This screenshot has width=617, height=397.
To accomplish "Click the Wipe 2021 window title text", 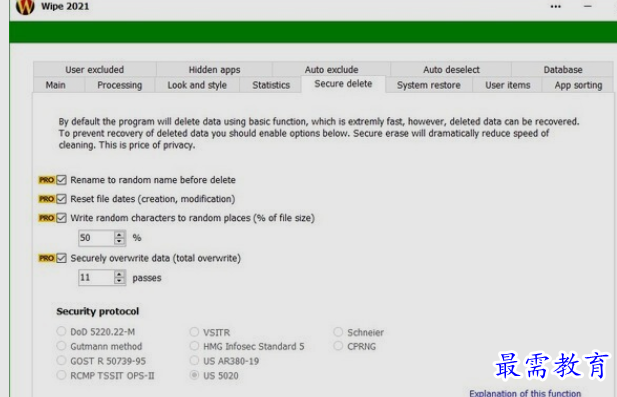I will [x=65, y=7].
